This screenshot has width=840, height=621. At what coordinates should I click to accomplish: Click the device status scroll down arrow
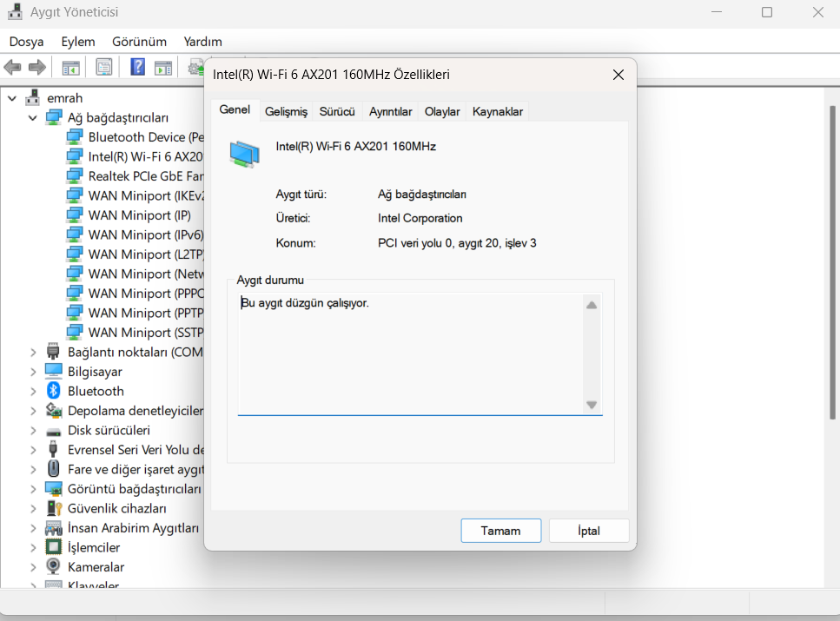(592, 405)
